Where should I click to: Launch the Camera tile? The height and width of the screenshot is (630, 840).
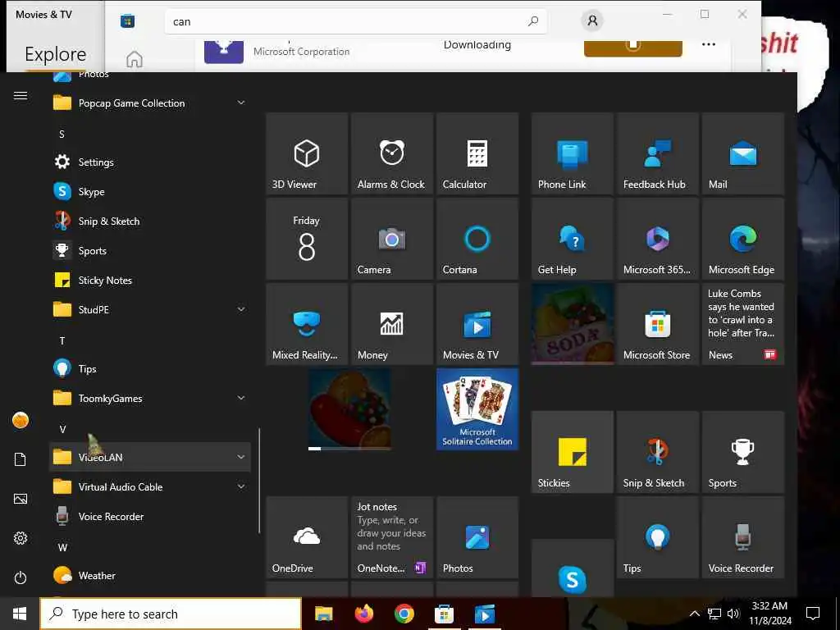[x=392, y=239]
